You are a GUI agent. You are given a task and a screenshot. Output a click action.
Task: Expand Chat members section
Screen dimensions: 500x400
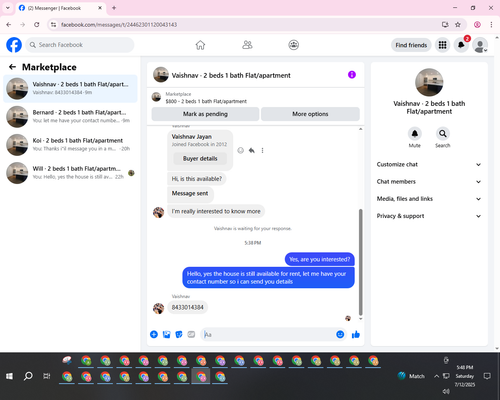pos(429,182)
